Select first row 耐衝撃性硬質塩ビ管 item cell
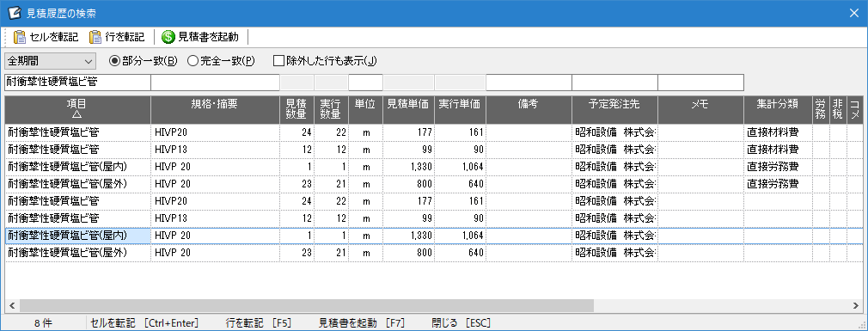 (77, 132)
